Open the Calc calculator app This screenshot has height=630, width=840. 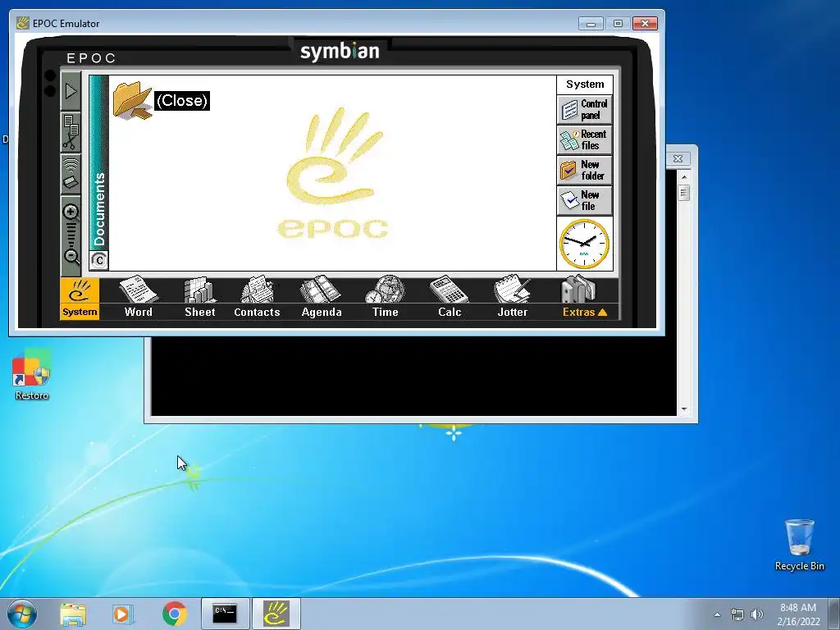coord(450,298)
